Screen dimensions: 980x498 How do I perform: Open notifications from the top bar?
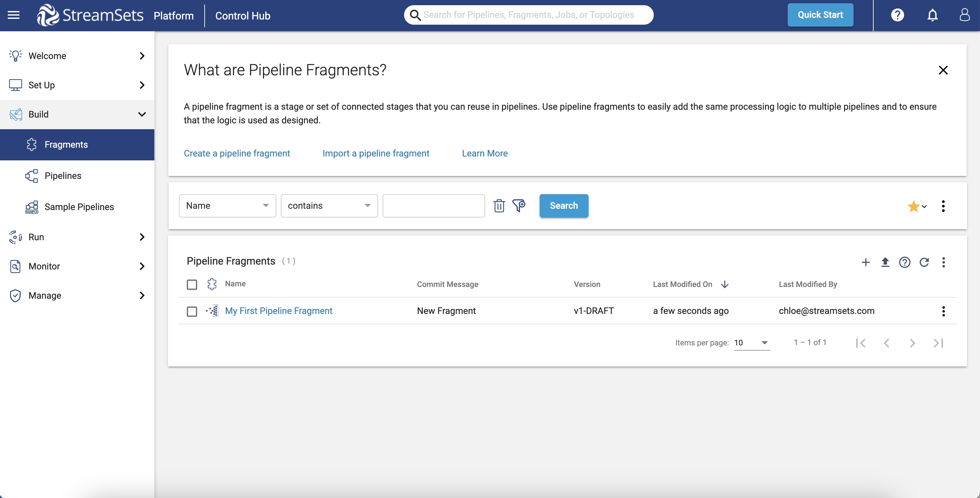pos(932,15)
